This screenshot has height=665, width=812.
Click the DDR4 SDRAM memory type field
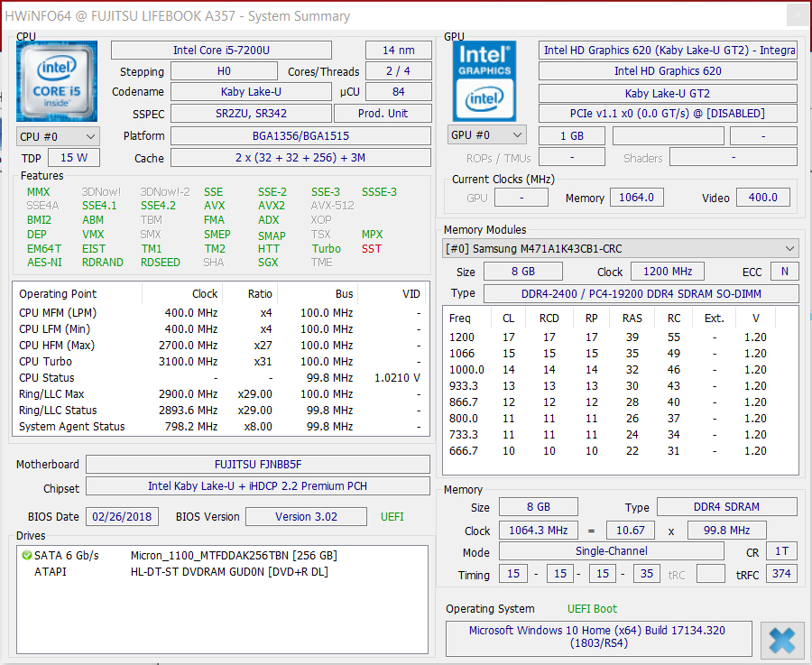point(726,507)
